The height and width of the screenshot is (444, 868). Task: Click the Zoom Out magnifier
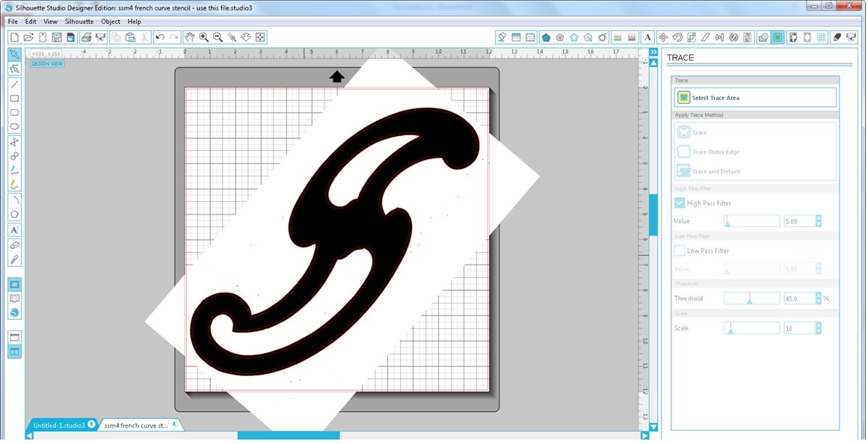pyautogui.click(x=218, y=37)
